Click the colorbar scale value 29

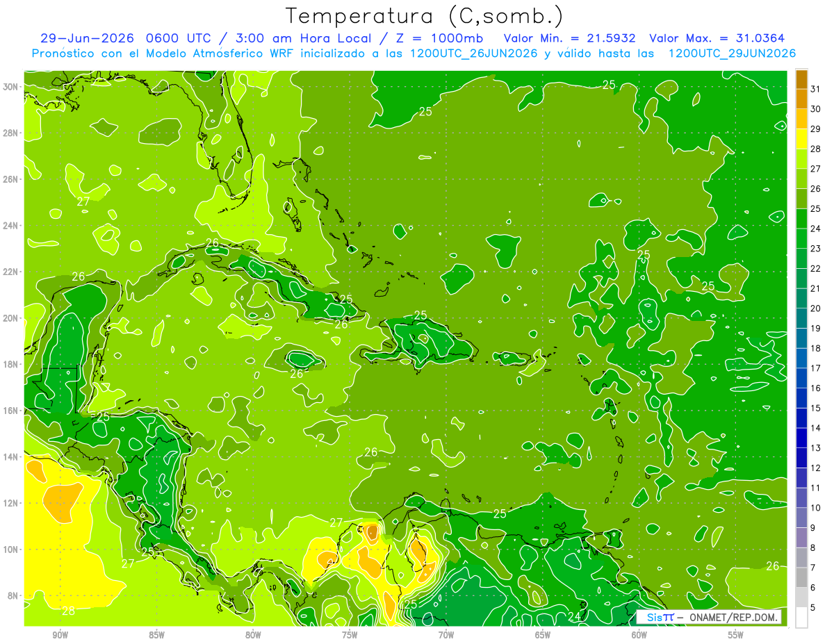coord(816,129)
